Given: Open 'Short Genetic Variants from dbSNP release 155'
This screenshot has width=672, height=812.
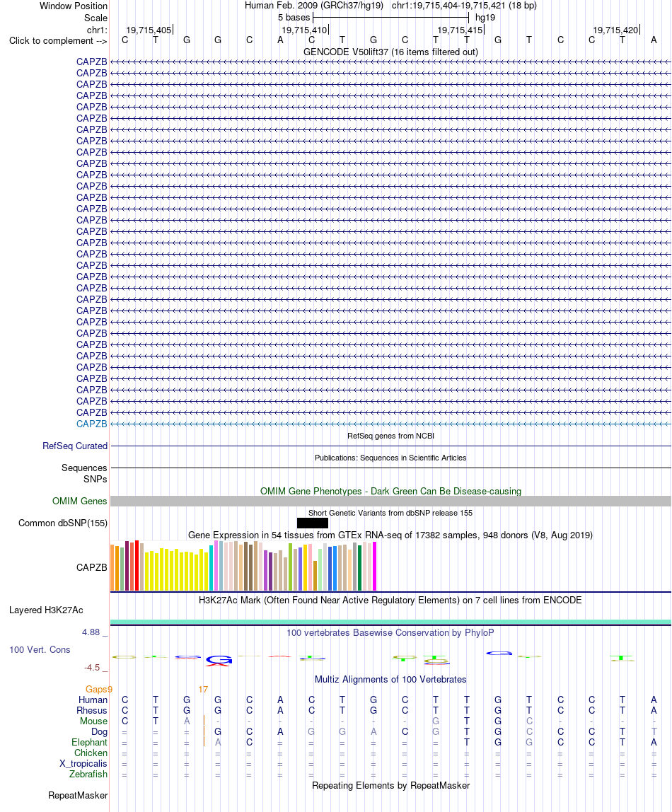Looking at the screenshot, I should click(x=390, y=514).
